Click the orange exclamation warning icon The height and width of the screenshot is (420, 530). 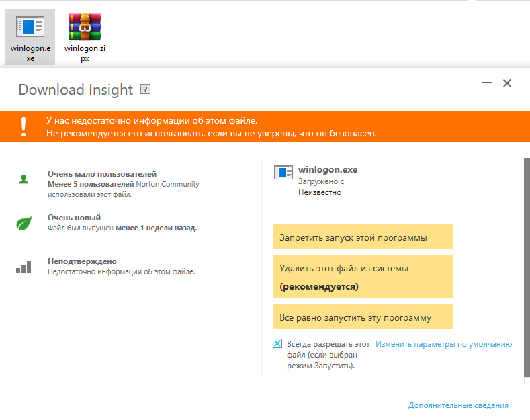click(x=24, y=126)
